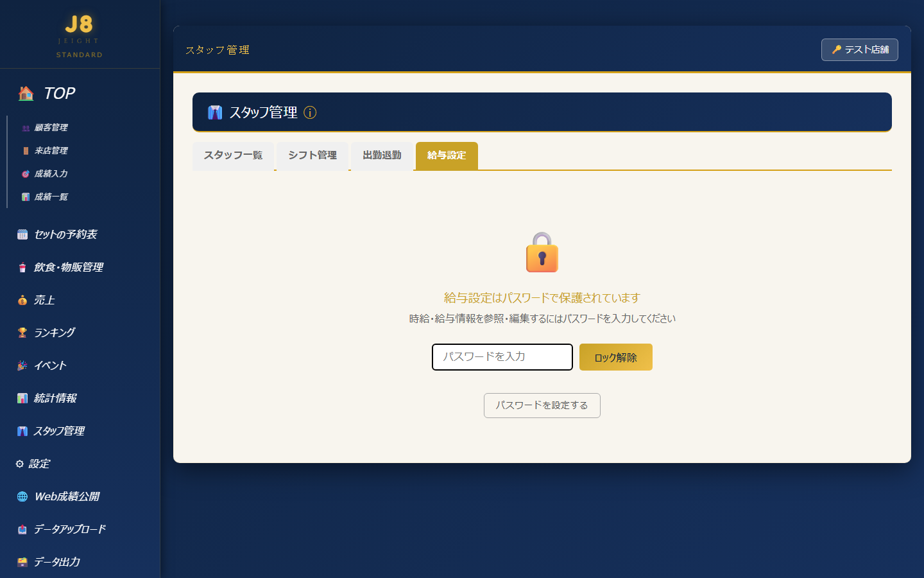The width and height of the screenshot is (924, 578).
Task: Click the 設定 gear icon
Action: [20, 464]
